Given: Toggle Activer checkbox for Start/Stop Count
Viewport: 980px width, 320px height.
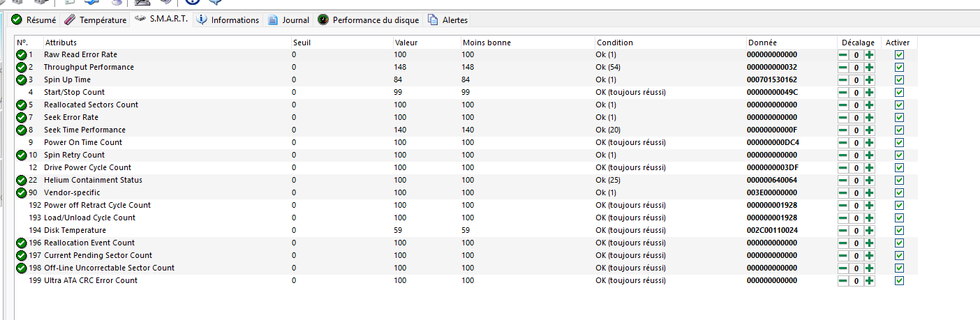Looking at the screenshot, I should pyautogui.click(x=899, y=93).
